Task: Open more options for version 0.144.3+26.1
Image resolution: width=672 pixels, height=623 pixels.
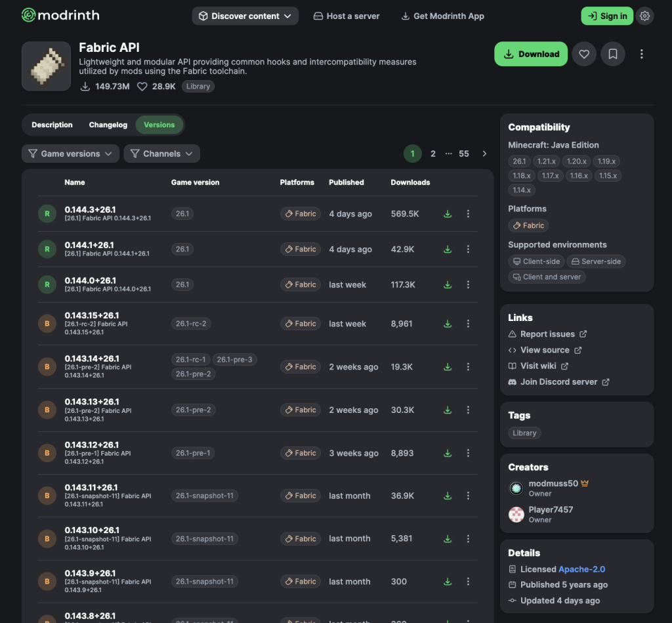Action: [x=468, y=213]
